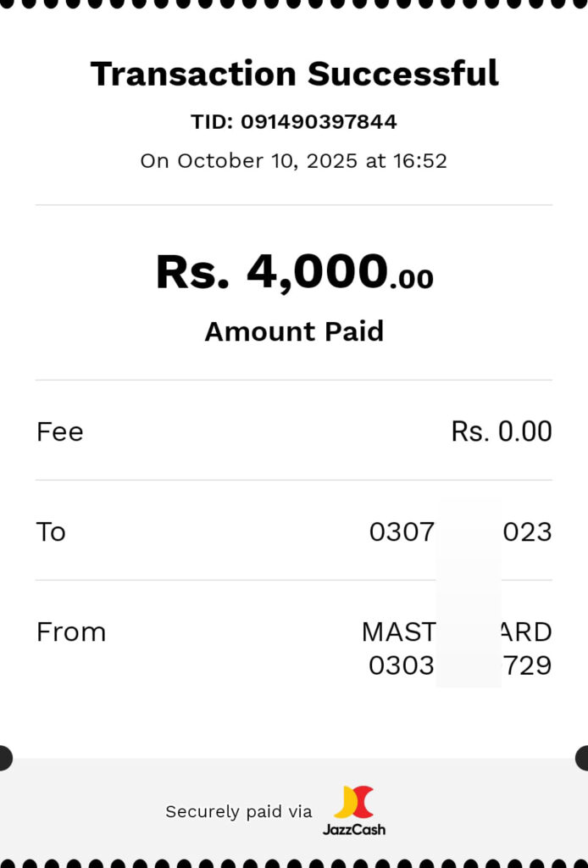
Task: Select the October 10, 2025 date line
Action: pos(294,161)
